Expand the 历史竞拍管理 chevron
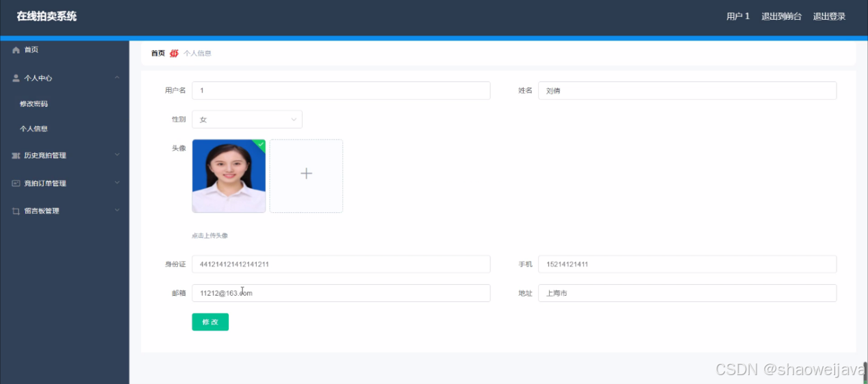 tap(117, 155)
